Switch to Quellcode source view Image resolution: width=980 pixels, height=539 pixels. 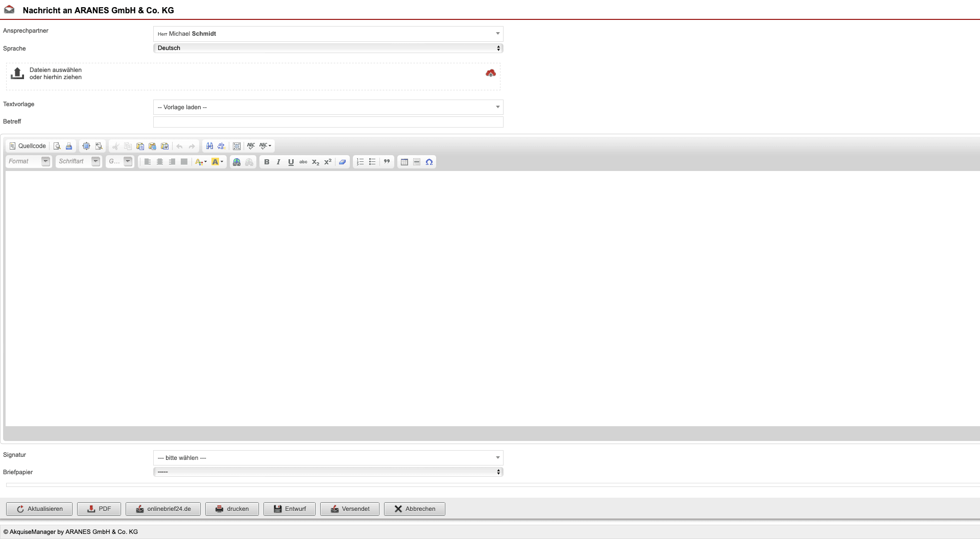28,146
